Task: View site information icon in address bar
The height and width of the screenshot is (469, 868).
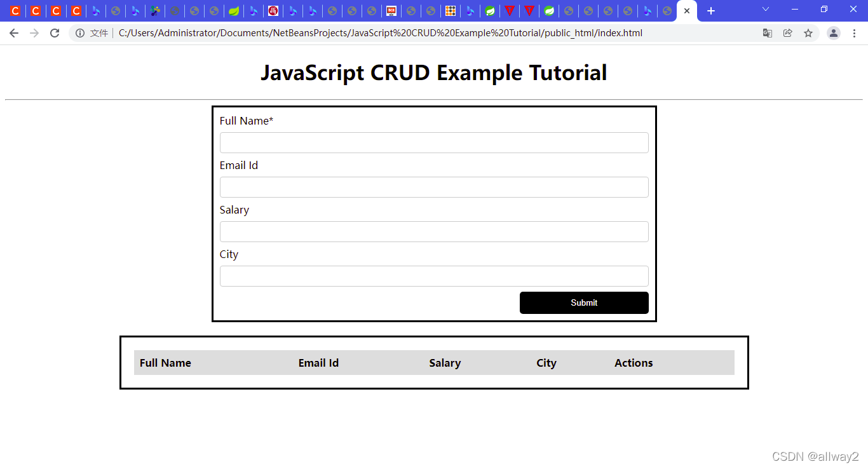Action: [80, 33]
